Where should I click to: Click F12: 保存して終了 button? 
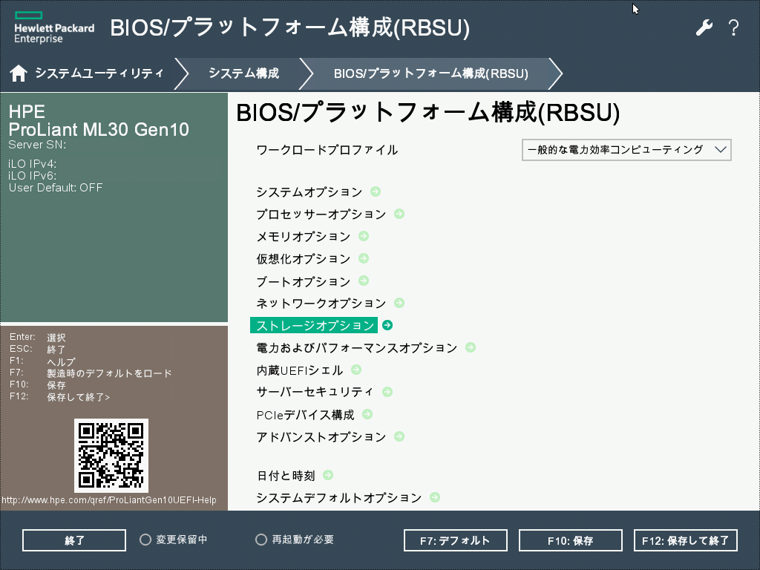(686, 540)
